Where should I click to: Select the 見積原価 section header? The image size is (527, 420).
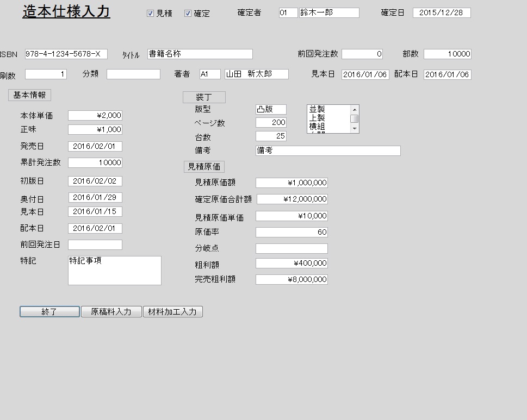[204, 167]
